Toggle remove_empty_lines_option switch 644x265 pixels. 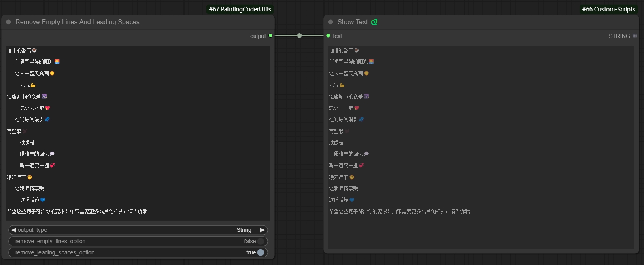261,241
